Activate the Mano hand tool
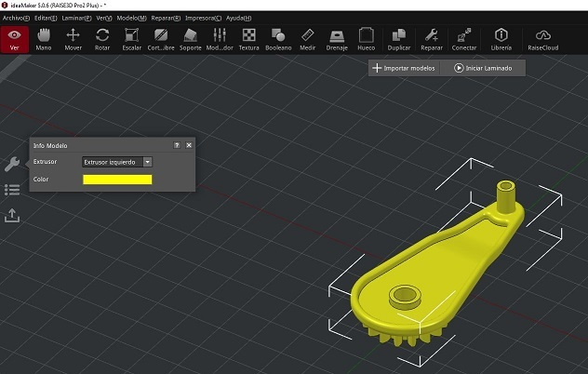The height and width of the screenshot is (374, 588). [44, 39]
